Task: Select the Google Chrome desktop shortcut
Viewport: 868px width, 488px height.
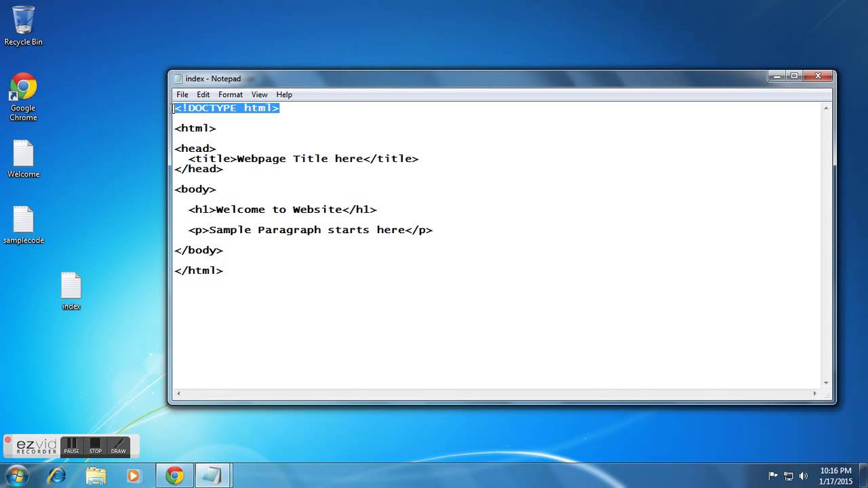Action: pos(23,97)
